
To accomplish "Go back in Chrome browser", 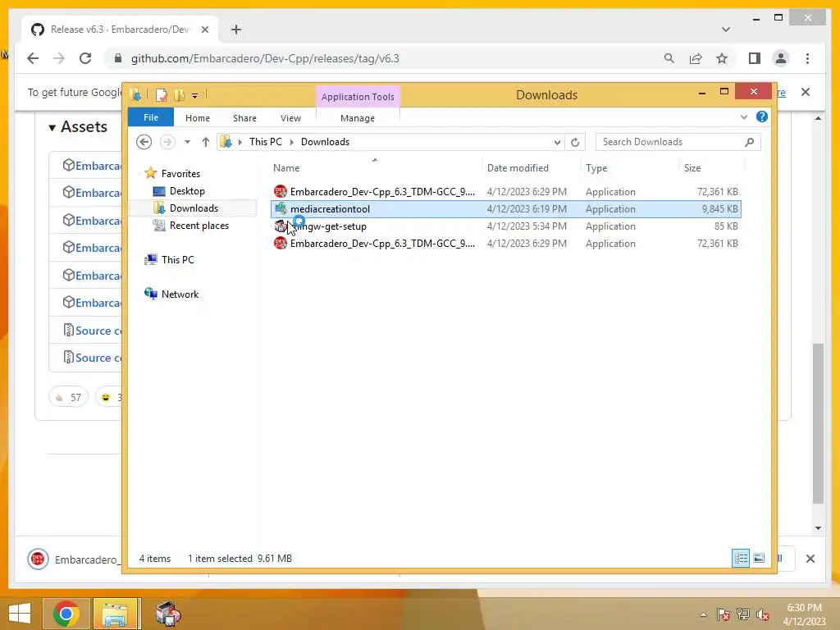I will click(x=33, y=58).
